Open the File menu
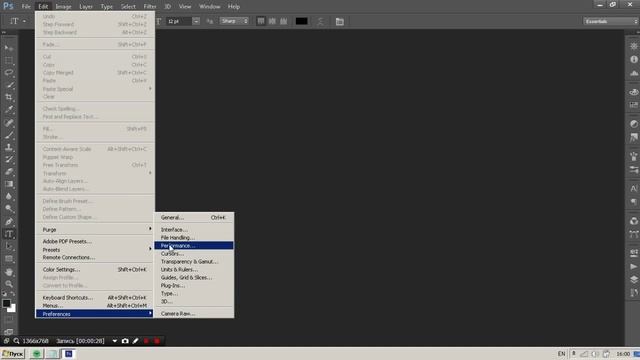The image size is (640, 360). click(x=26, y=7)
